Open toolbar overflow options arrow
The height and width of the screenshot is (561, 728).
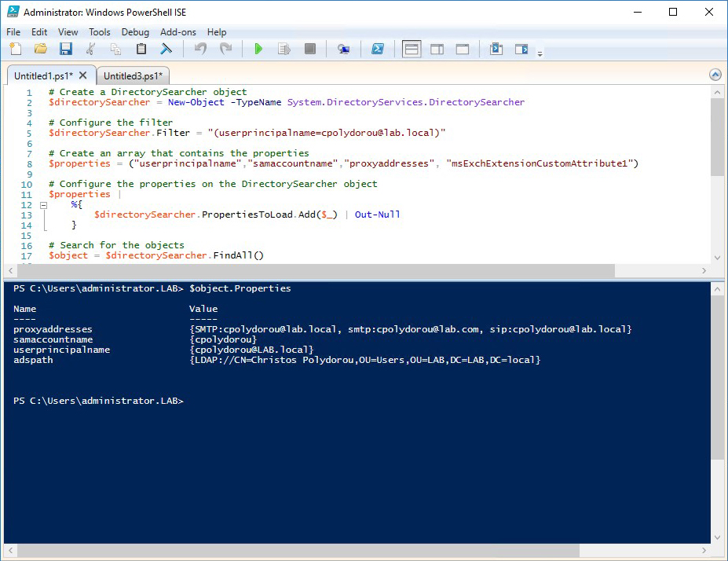click(x=540, y=54)
